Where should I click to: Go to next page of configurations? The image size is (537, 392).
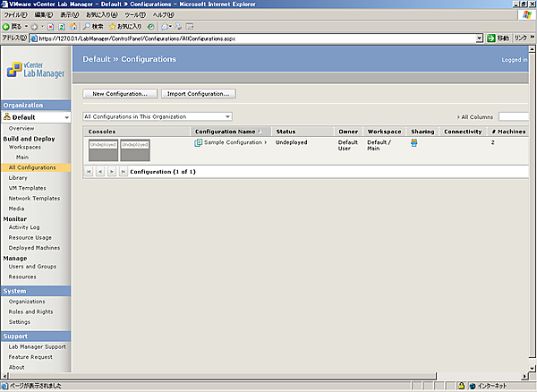[x=111, y=170]
